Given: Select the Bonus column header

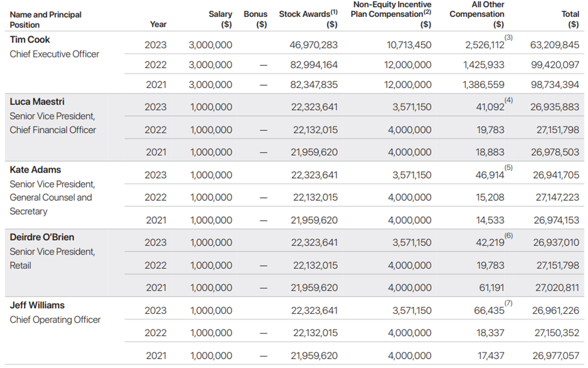Looking at the screenshot, I should click(255, 19).
